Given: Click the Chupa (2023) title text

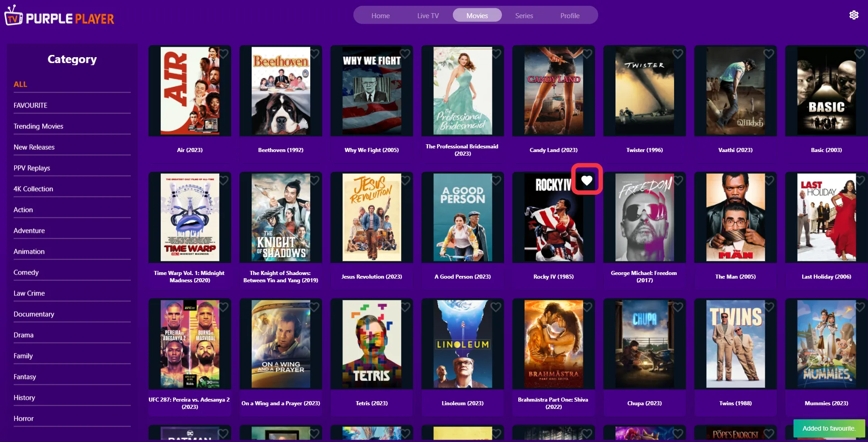Looking at the screenshot, I should point(645,403).
